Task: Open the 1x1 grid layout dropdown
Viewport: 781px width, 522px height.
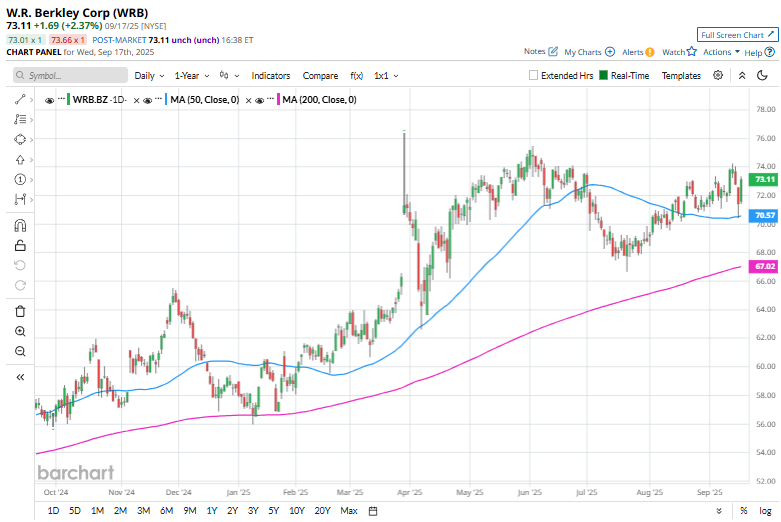Action: pos(387,76)
